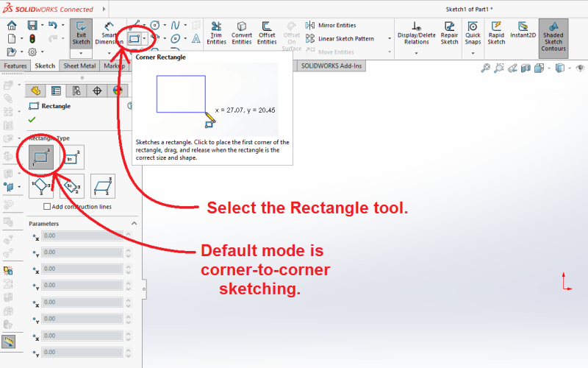Open the Rectangle tool dropdown arrow

pyautogui.click(x=144, y=38)
